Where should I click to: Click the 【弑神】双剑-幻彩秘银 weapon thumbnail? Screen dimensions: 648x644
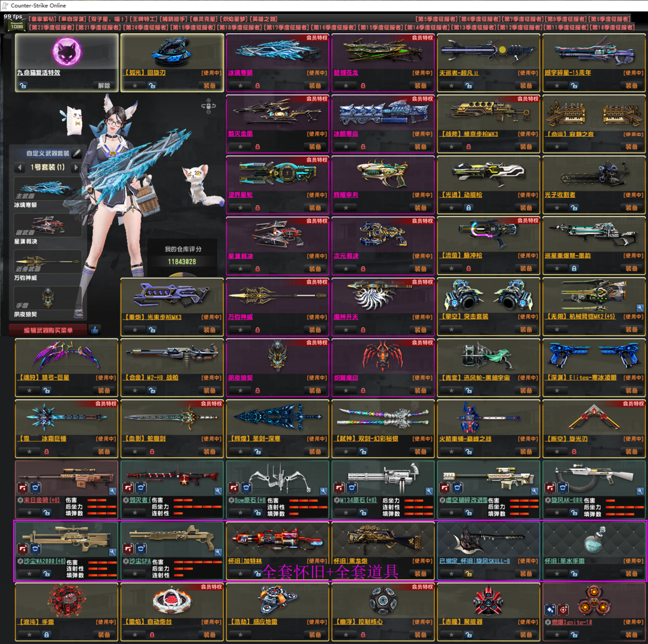click(x=383, y=417)
